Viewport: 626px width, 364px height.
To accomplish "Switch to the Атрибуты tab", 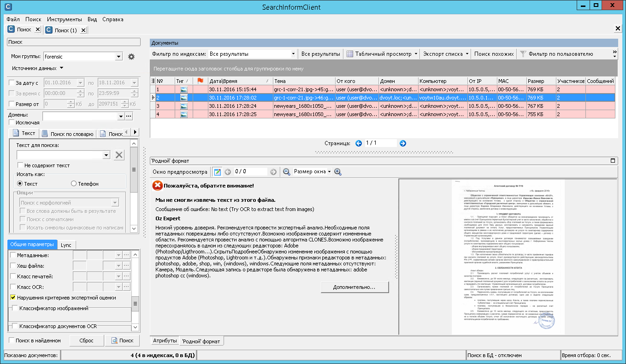I will click(165, 341).
